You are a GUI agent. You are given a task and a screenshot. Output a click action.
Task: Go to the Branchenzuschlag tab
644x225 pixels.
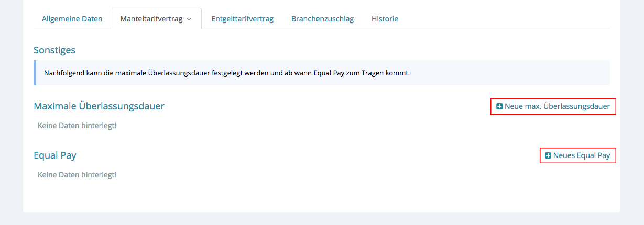[322, 19]
